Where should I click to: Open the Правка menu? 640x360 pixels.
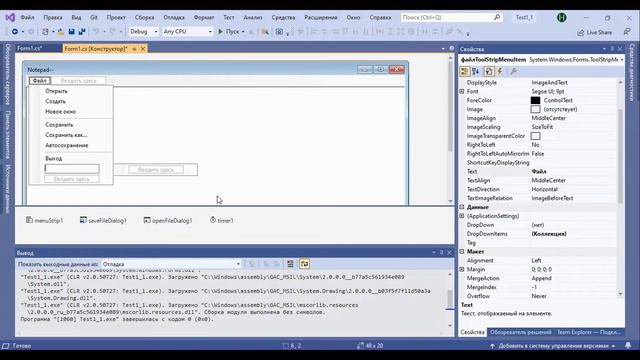[x=53, y=17]
